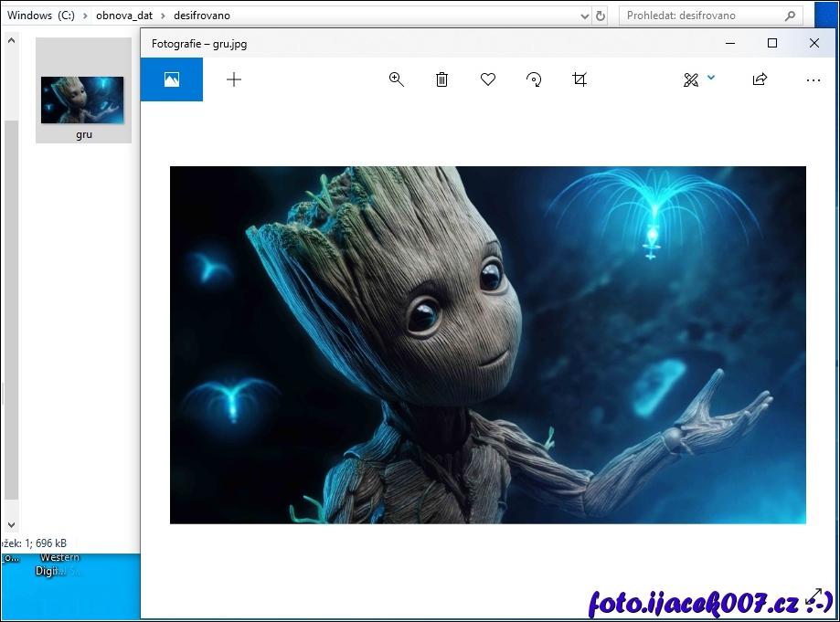The height and width of the screenshot is (622, 840).
Task: Expand the Explorer address bar dropdown arrow
Action: pyautogui.click(x=585, y=16)
